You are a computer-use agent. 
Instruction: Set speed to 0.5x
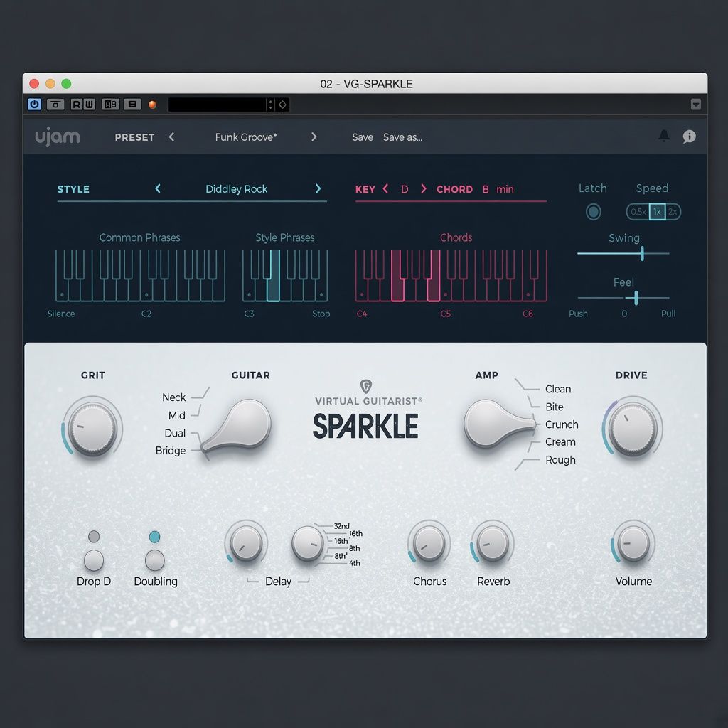pos(638,212)
